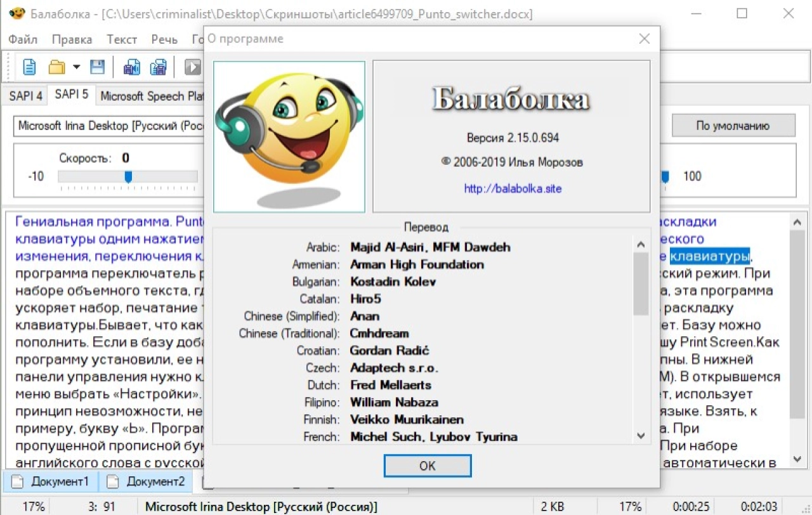The width and height of the screenshot is (812, 515).
Task: Switch to the SAPI 5 tab
Action: [x=71, y=94]
